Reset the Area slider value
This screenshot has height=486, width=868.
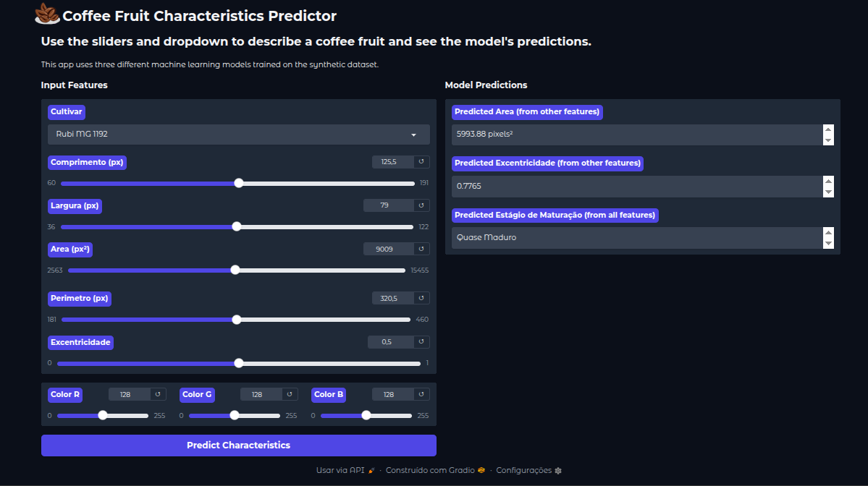421,249
